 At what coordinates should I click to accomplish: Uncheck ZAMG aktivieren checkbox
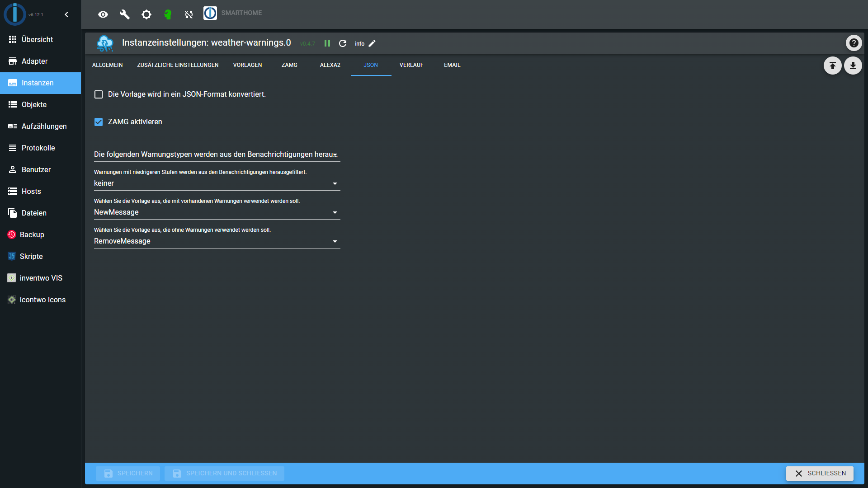click(99, 122)
